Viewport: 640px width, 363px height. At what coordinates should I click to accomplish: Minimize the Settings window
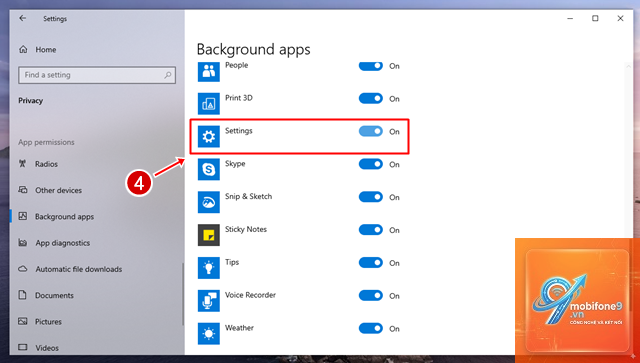point(570,18)
